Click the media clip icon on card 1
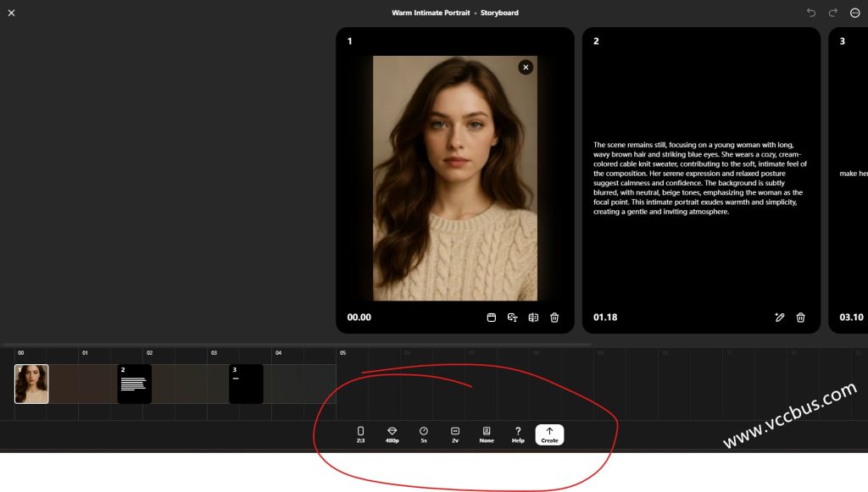The width and height of the screenshot is (868, 492). click(x=491, y=318)
